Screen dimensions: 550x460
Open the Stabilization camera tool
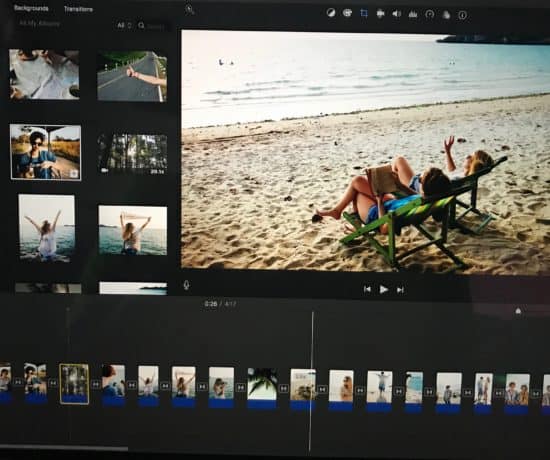[380, 14]
